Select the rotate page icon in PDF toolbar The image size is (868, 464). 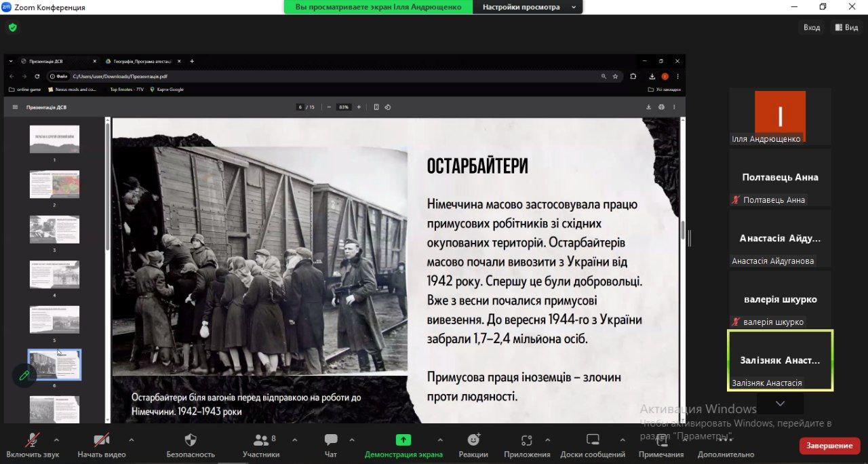point(388,107)
